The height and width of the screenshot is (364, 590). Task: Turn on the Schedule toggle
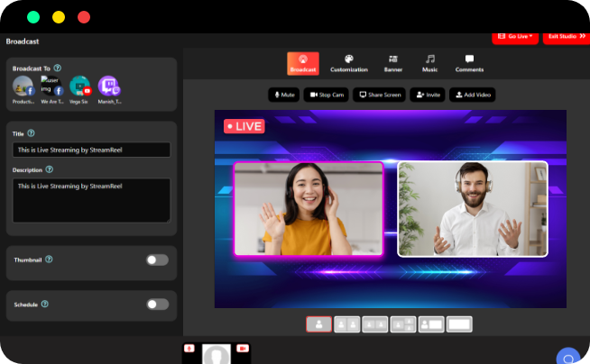(x=157, y=305)
